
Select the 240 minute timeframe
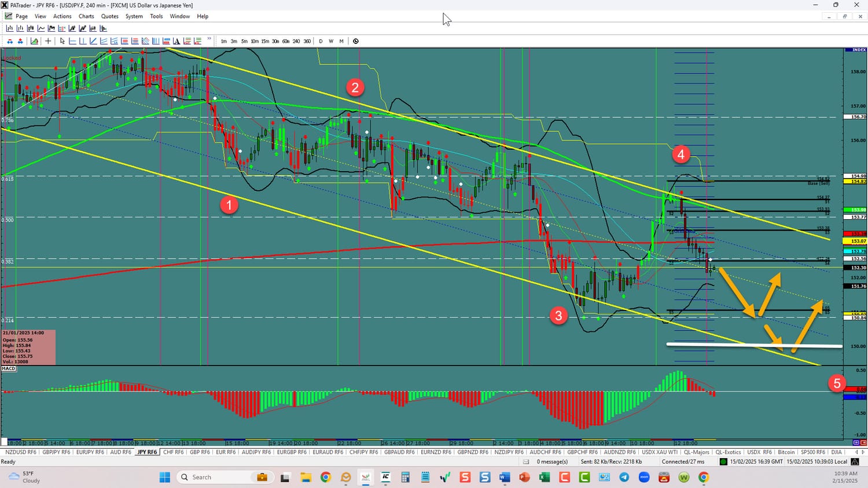pyautogui.click(x=296, y=41)
